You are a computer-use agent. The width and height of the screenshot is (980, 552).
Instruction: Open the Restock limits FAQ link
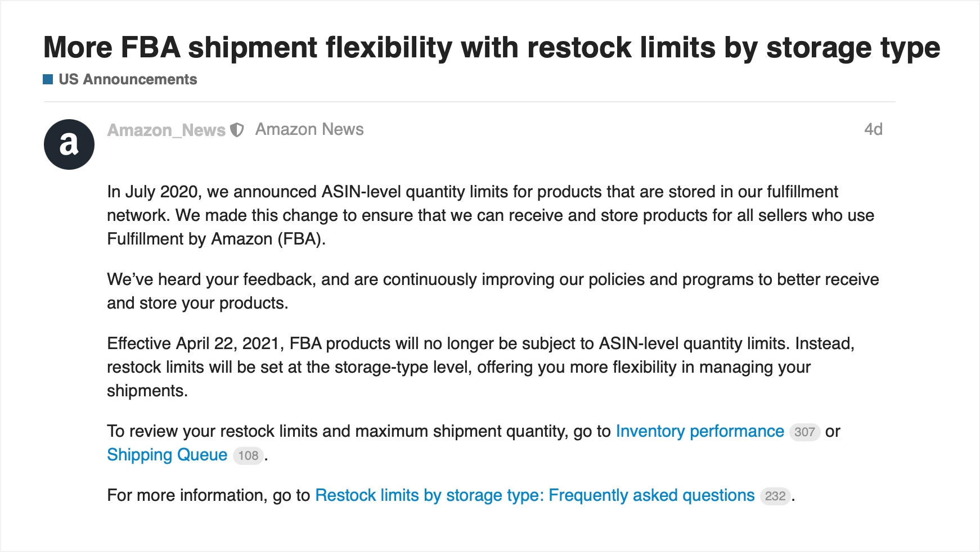click(x=535, y=495)
